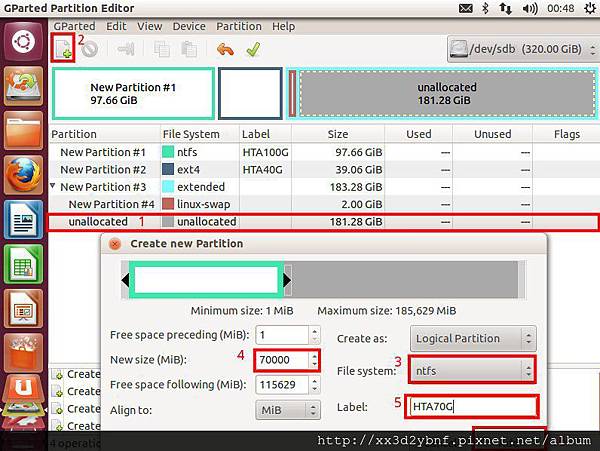Open Ubuntu One from the dock
This screenshot has height=451, width=600.
coord(23,390)
